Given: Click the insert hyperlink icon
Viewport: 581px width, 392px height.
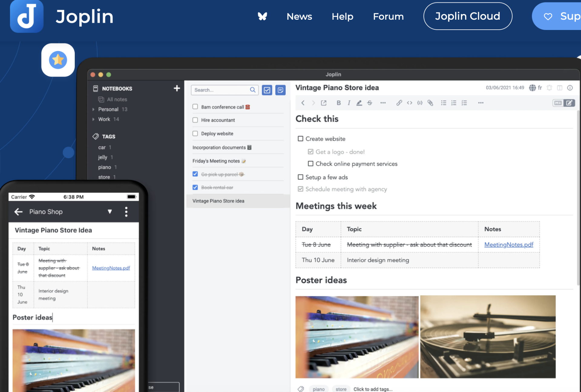Looking at the screenshot, I should tap(399, 103).
